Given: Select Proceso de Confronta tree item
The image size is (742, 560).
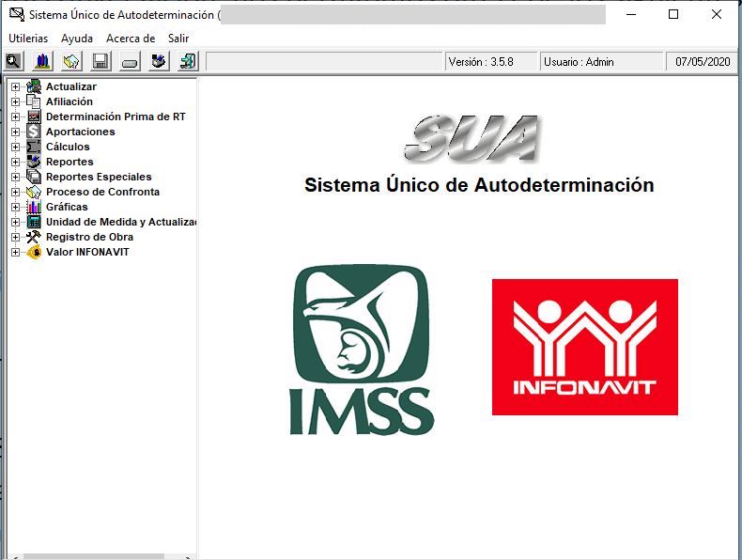Looking at the screenshot, I should (x=102, y=192).
